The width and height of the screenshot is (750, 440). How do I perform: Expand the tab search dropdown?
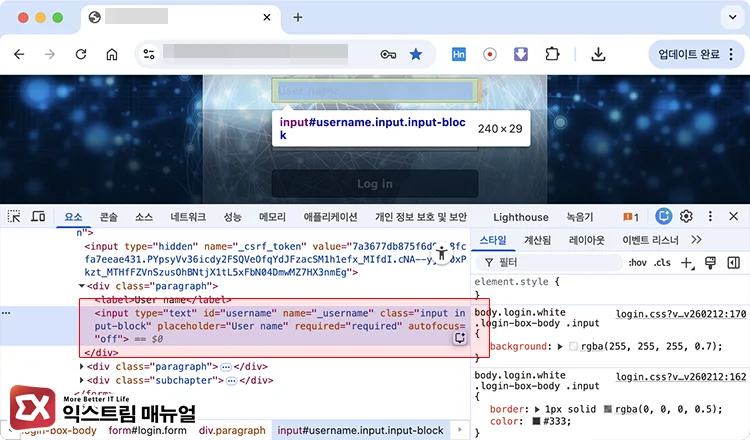point(732,18)
